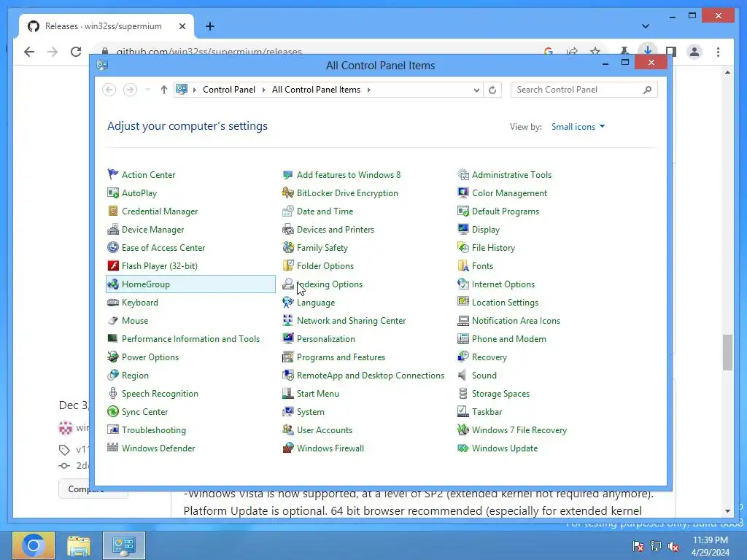
Task: Open Chrome from the taskbar
Action: pyautogui.click(x=34, y=545)
